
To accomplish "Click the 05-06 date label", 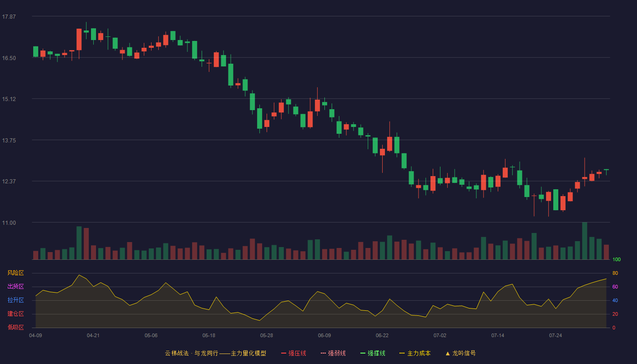I will coord(151,335).
